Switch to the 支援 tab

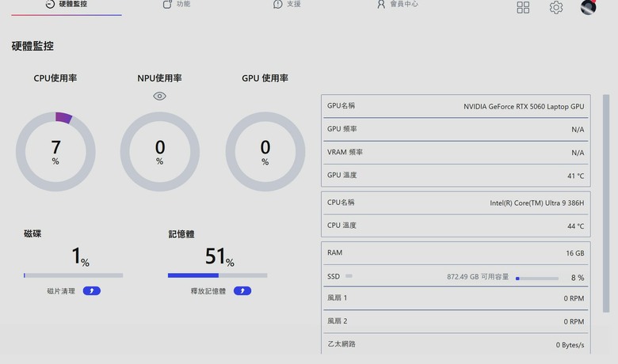click(x=287, y=4)
